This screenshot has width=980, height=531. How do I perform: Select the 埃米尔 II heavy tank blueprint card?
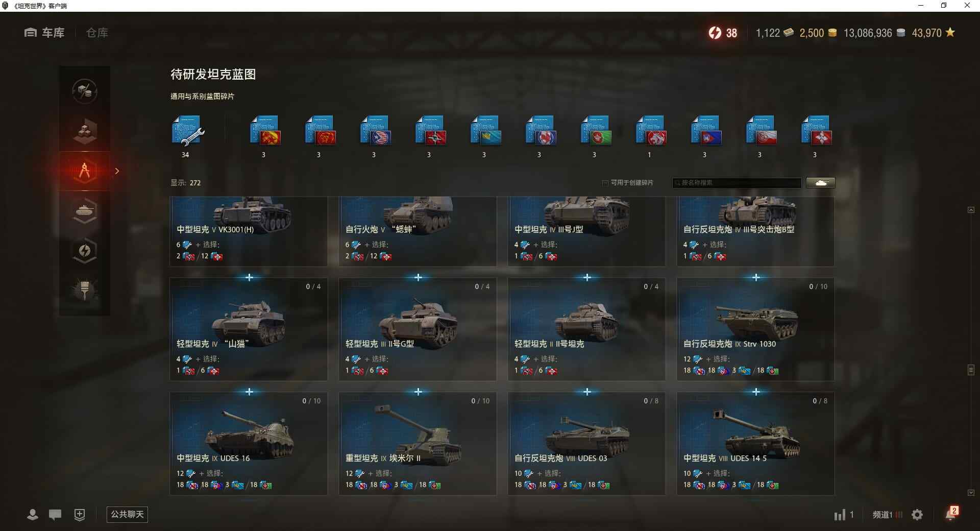418,443
